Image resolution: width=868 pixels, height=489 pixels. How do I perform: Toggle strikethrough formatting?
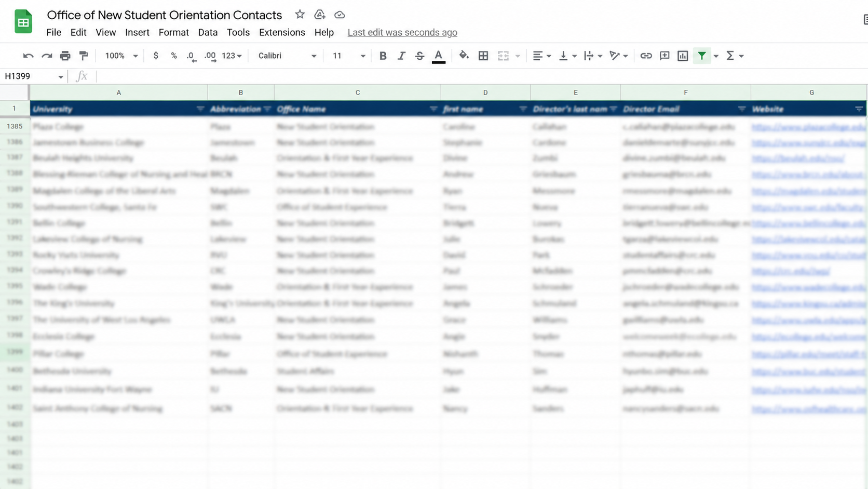pyautogui.click(x=419, y=56)
